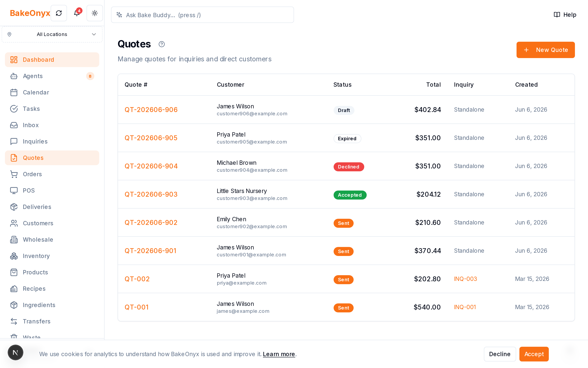Focus the Ask Bake Buddy search field
The height and width of the screenshot is (368, 588).
202,15
